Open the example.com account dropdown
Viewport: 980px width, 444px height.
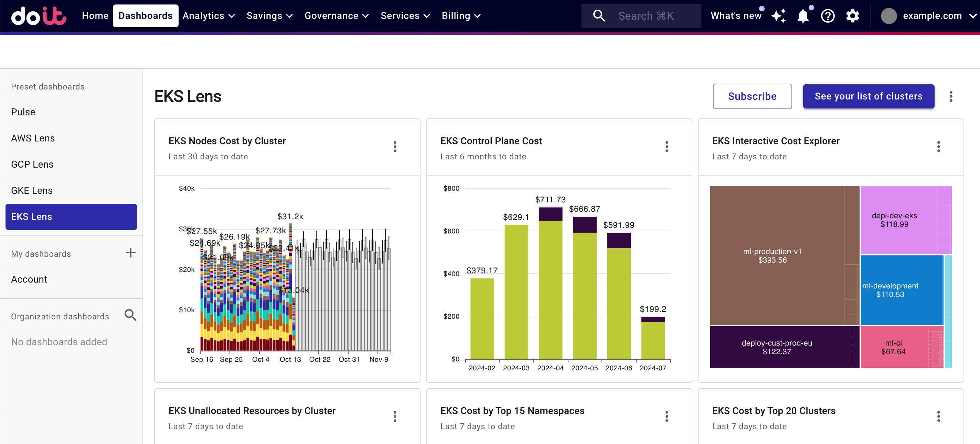click(x=929, y=16)
